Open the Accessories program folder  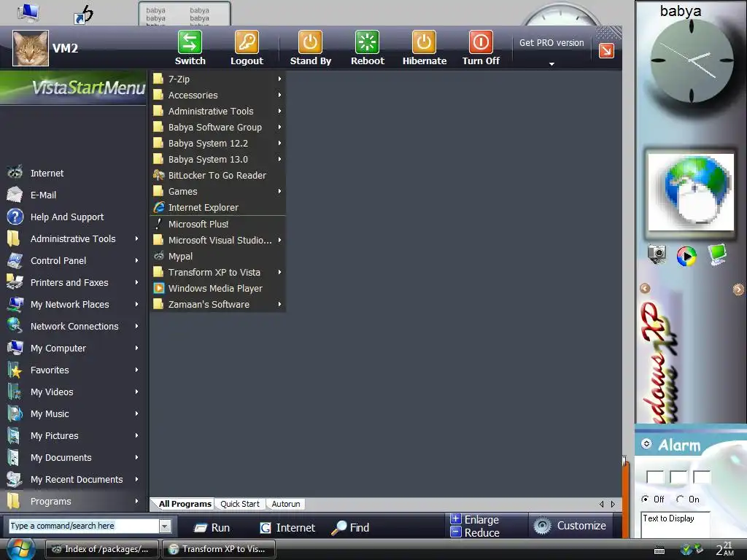tap(193, 96)
